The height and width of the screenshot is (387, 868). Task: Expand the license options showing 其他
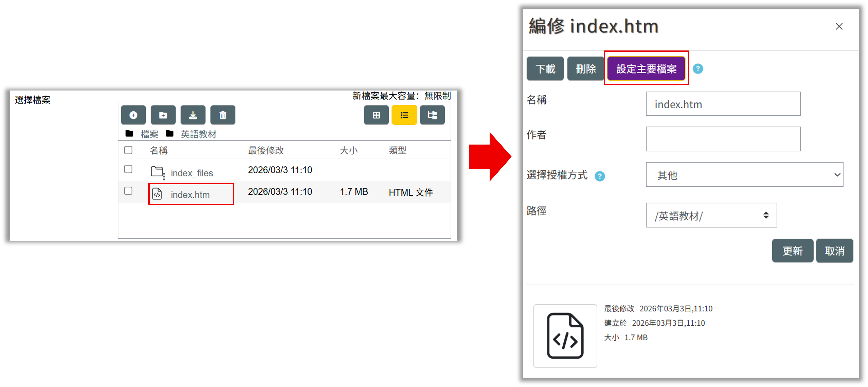point(744,175)
